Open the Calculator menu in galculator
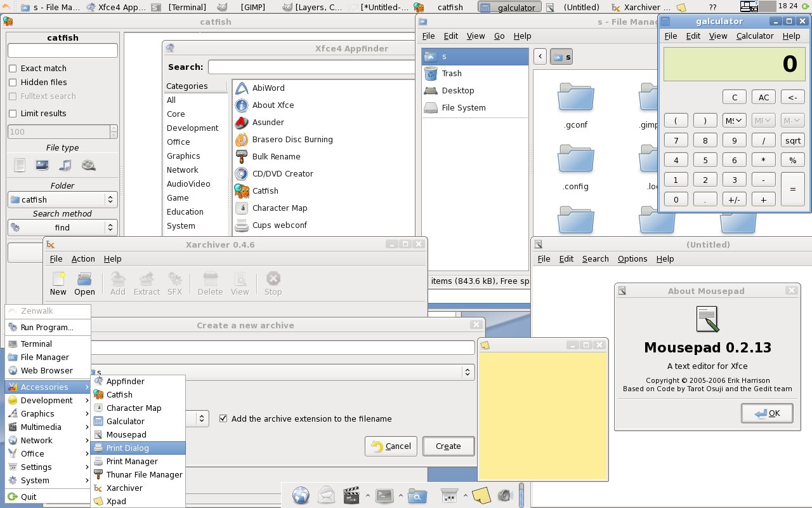 (x=755, y=36)
